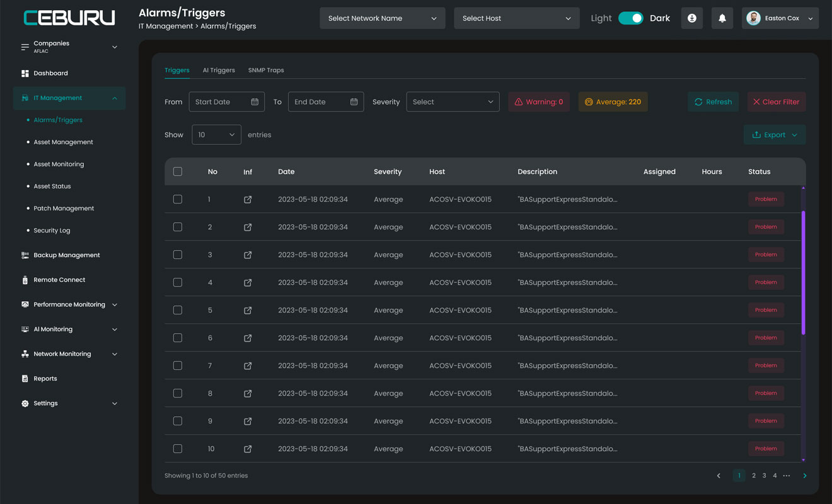
Task: Check the checkbox for row 1
Action: (178, 199)
